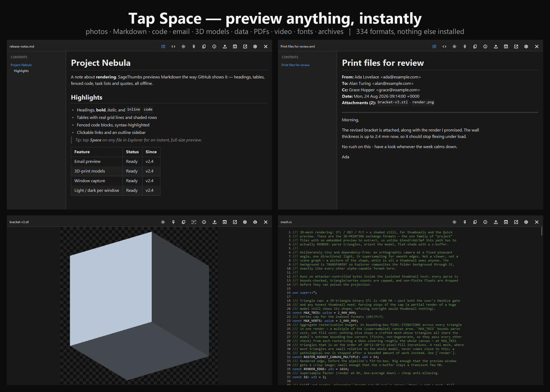Pin the release-notes.md preview window

[194, 47]
